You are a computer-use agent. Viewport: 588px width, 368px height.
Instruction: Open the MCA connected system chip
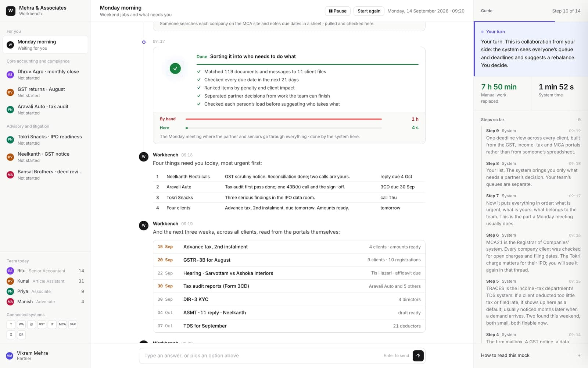(62, 324)
